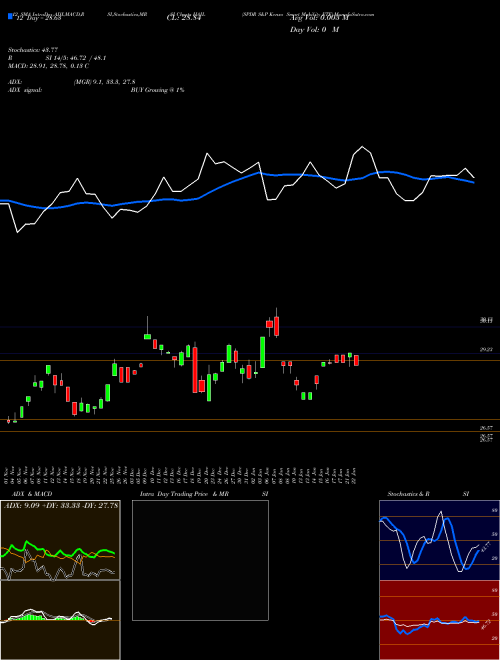500x660 pixels.
Task: Click the SI 14/3: 46.72 / 48.1 line
Action: (76, 58)
